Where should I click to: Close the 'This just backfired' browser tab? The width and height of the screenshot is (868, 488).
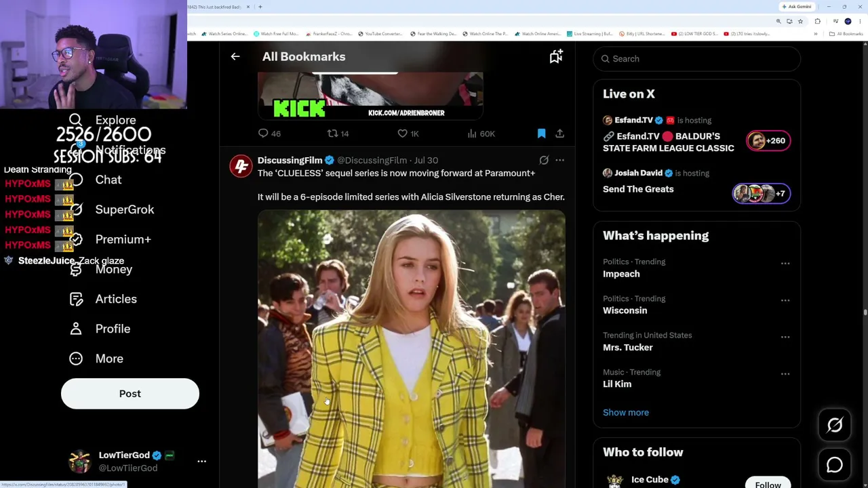click(x=248, y=7)
